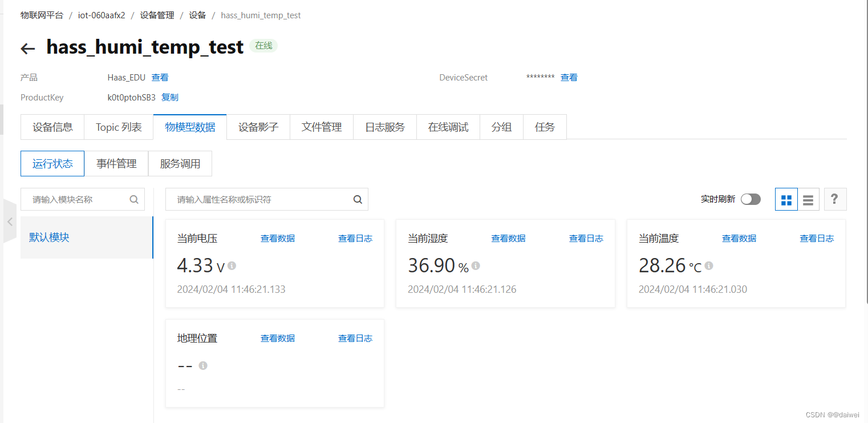Click the back arrow beside hass_humi_temp_test

tap(28, 49)
